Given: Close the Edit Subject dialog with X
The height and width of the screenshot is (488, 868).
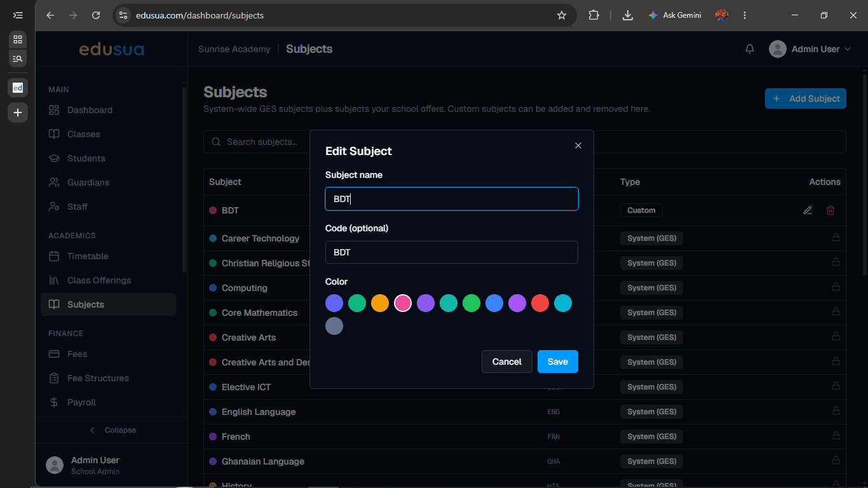Looking at the screenshot, I should 578,146.
